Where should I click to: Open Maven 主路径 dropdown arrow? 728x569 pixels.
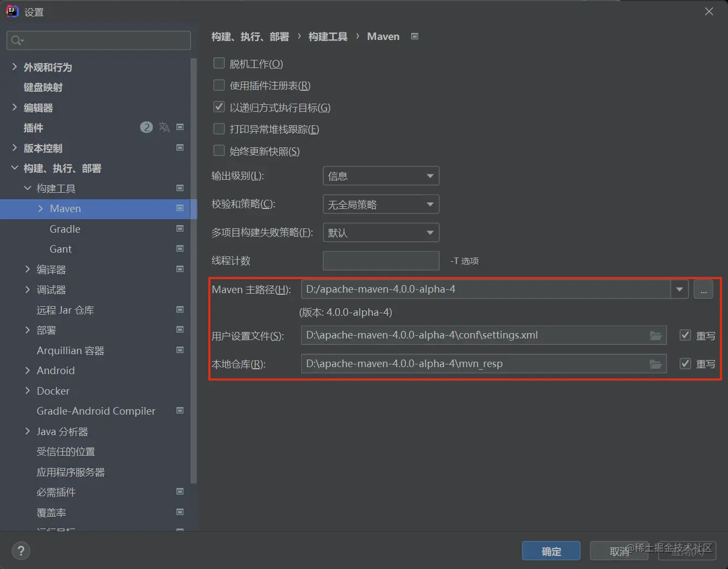pos(679,289)
